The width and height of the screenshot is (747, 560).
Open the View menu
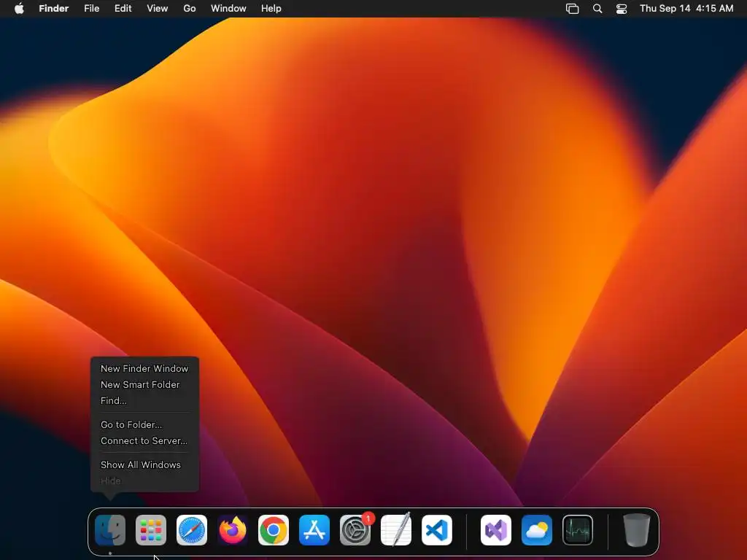pyautogui.click(x=158, y=9)
